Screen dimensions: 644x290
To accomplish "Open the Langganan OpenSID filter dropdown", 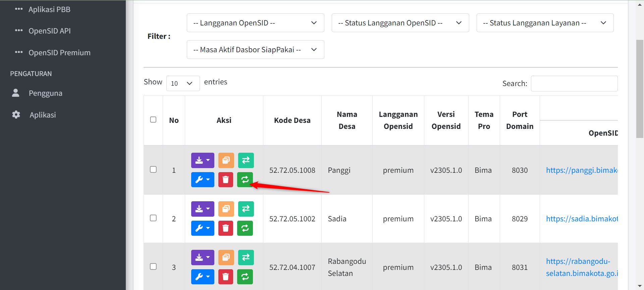I will tap(256, 23).
